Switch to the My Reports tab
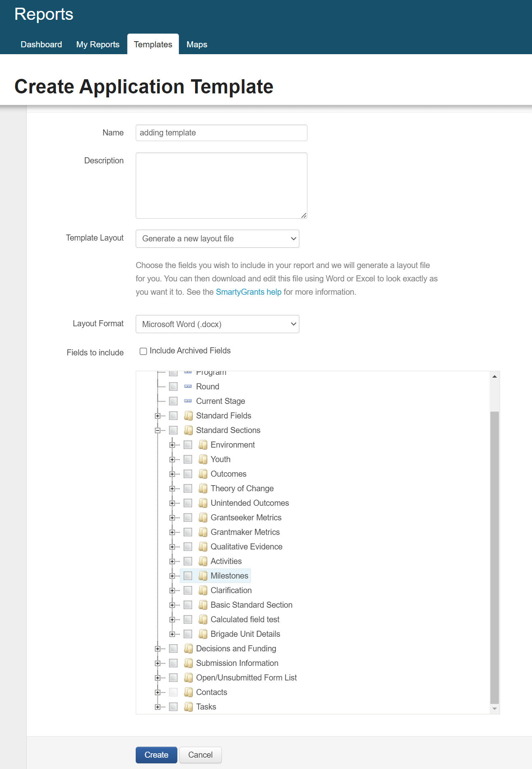The image size is (532, 769). [98, 44]
